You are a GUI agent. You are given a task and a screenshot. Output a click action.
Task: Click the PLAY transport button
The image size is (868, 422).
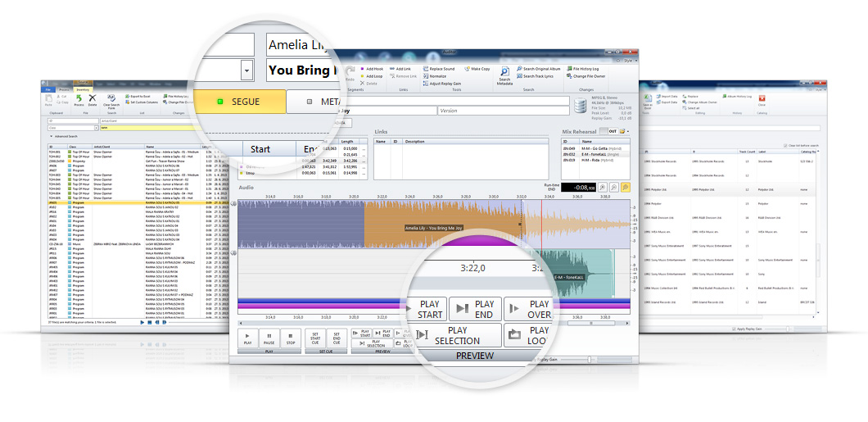click(247, 338)
